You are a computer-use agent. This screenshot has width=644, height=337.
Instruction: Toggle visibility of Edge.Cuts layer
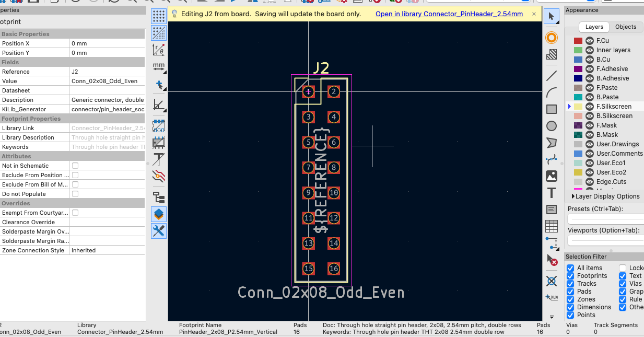pos(589,182)
